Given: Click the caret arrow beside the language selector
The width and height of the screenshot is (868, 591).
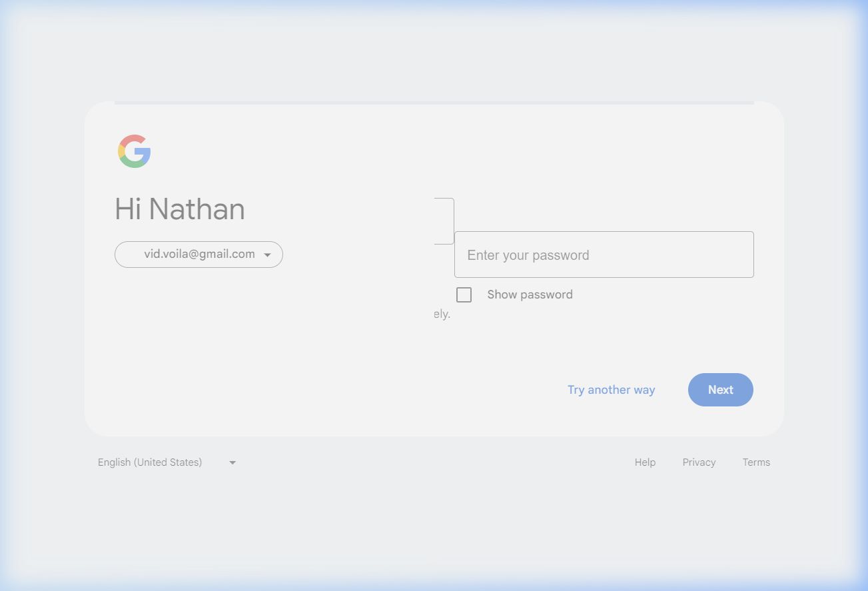Looking at the screenshot, I should click(232, 462).
